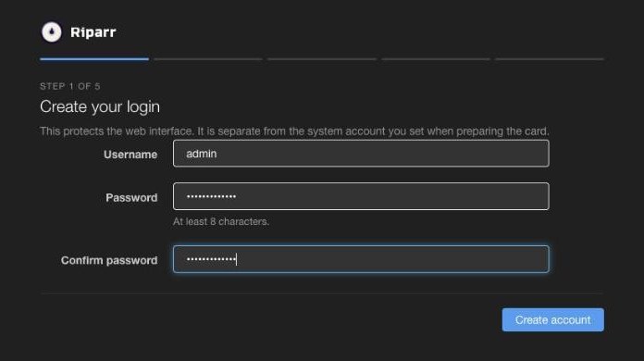Click the web interface description sentence

click(x=294, y=131)
